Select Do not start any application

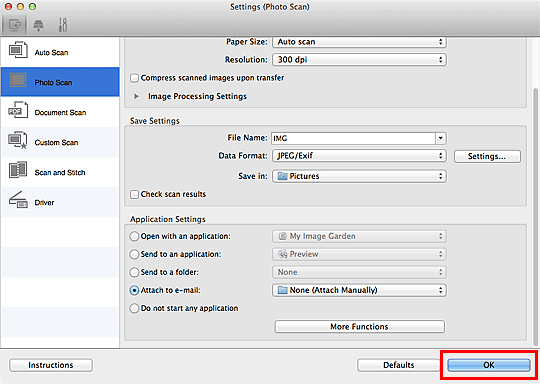click(x=134, y=308)
